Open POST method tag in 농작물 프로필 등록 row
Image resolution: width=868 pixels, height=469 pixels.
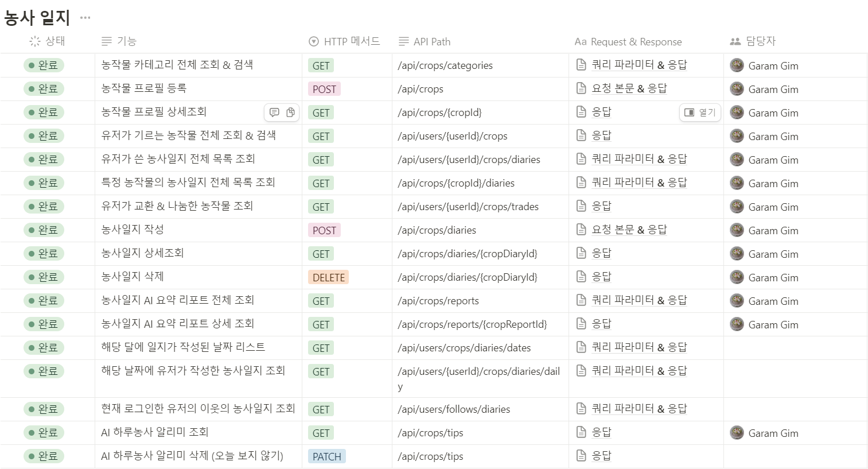tap(324, 89)
